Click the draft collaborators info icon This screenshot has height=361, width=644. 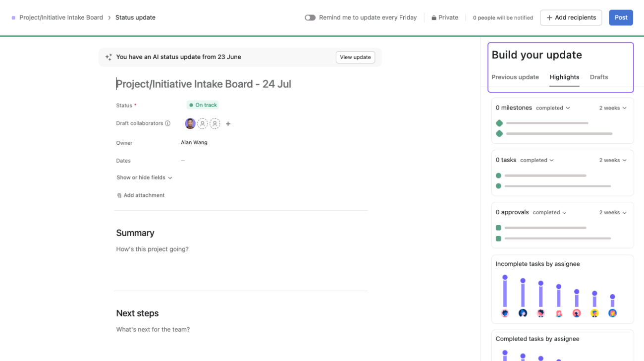[168, 123]
